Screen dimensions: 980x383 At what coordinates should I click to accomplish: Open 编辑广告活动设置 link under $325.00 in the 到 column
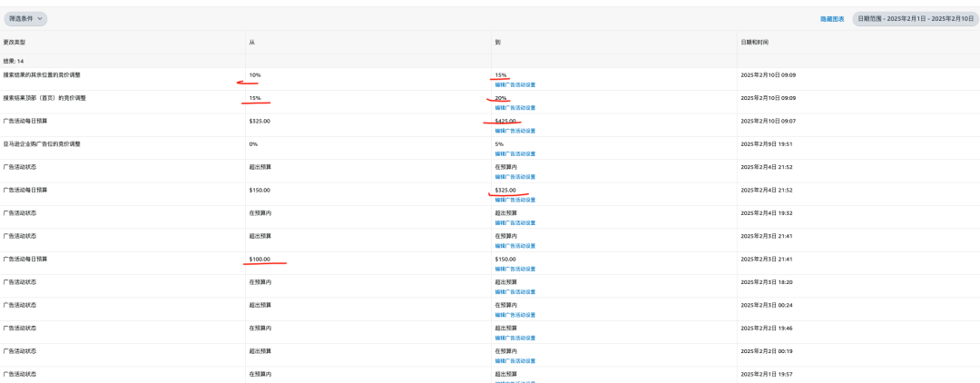515,200
